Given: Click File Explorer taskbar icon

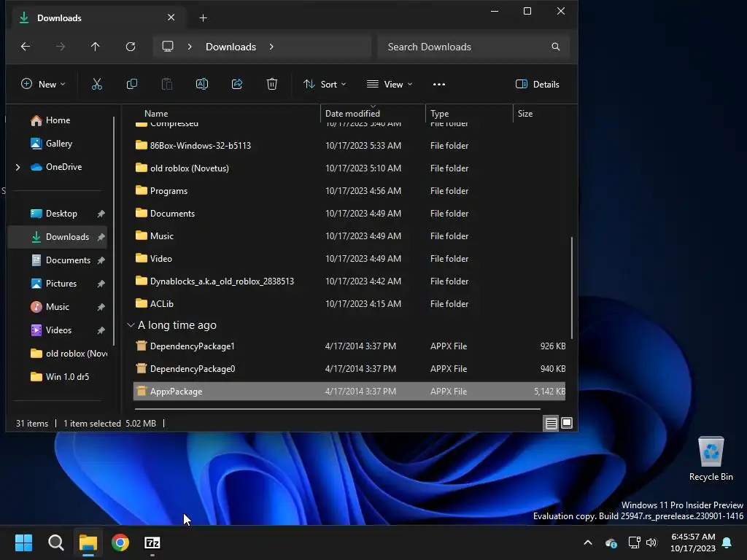Looking at the screenshot, I should [x=88, y=542].
